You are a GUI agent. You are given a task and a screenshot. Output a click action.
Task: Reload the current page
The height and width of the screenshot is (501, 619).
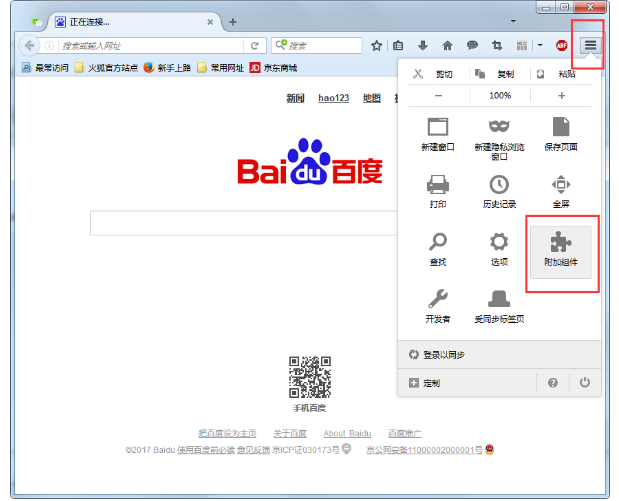click(x=255, y=46)
